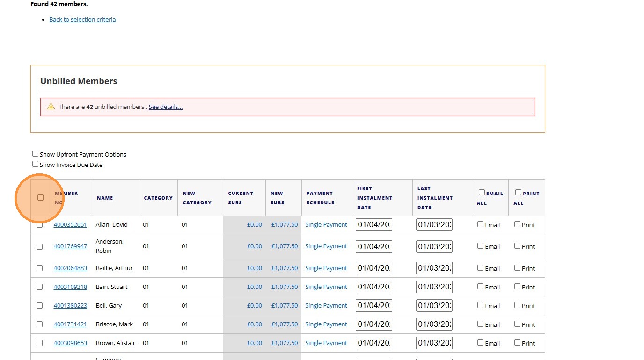Check the Print All header checkbox
This screenshot has height=360, width=644.
[518, 193]
